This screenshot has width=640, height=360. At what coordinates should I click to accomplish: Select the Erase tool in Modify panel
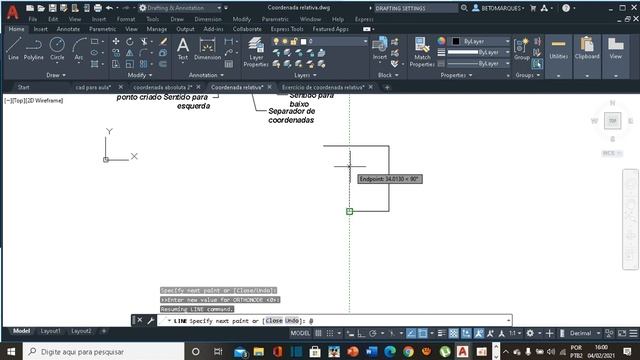coord(164,41)
